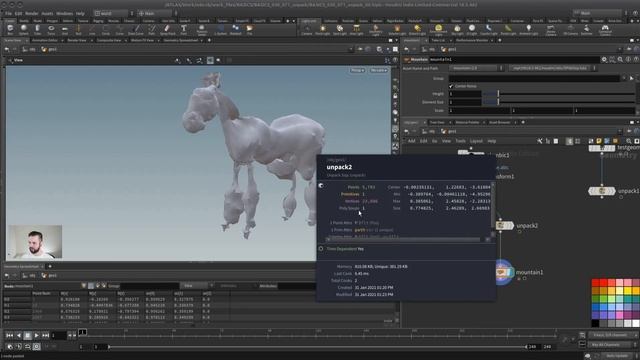This screenshot has height=360, width=640.
Task: Open the Asset Name Mountain version dropdown
Action: click(476, 68)
